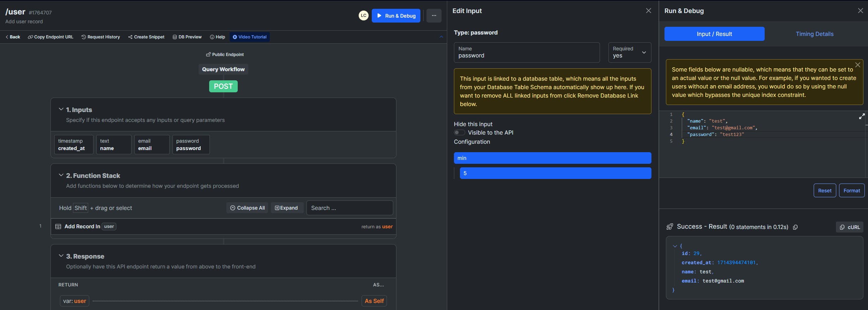Dismiss the nullable fields notice
The width and height of the screenshot is (868, 310).
click(857, 65)
